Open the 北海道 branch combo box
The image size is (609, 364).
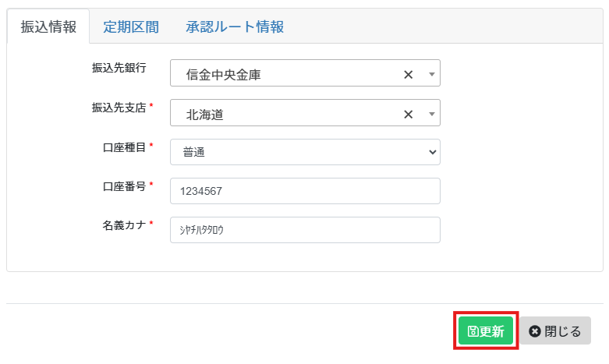point(305,112)
